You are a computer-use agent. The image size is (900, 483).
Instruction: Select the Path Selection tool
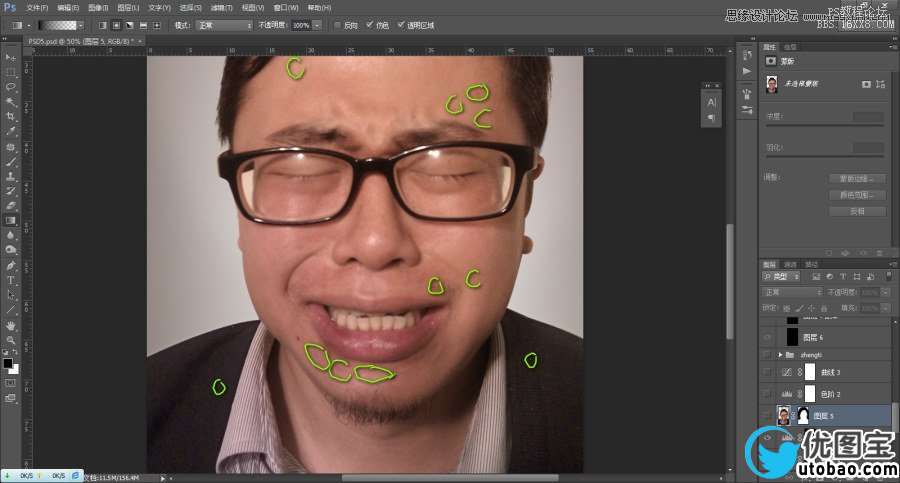(10, 295)
